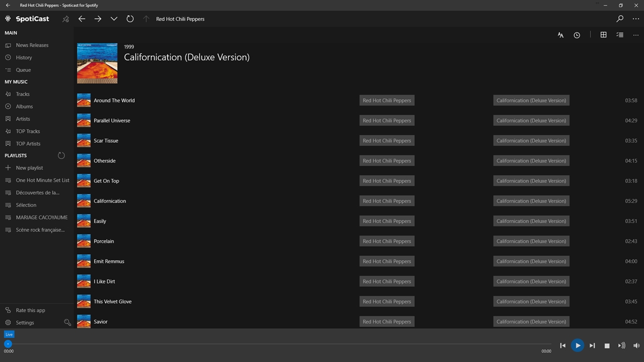Refresh playlists with circular arrow icon
The image size is (644, 362).
(x=61, y=156)
